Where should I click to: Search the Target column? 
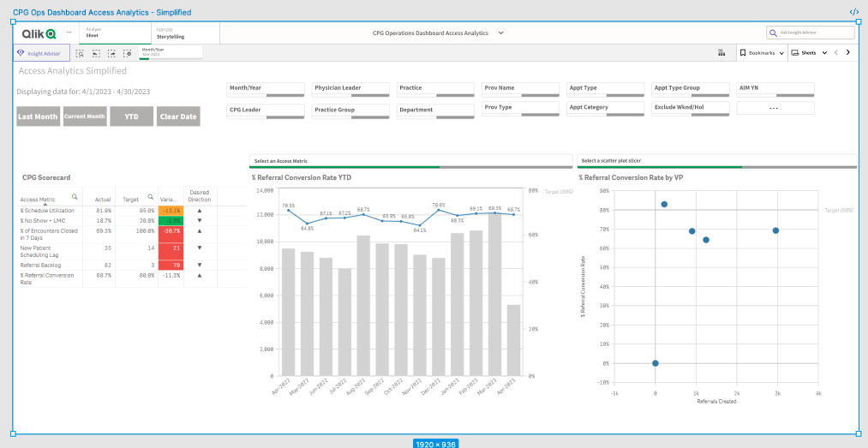tap(149, 196)
